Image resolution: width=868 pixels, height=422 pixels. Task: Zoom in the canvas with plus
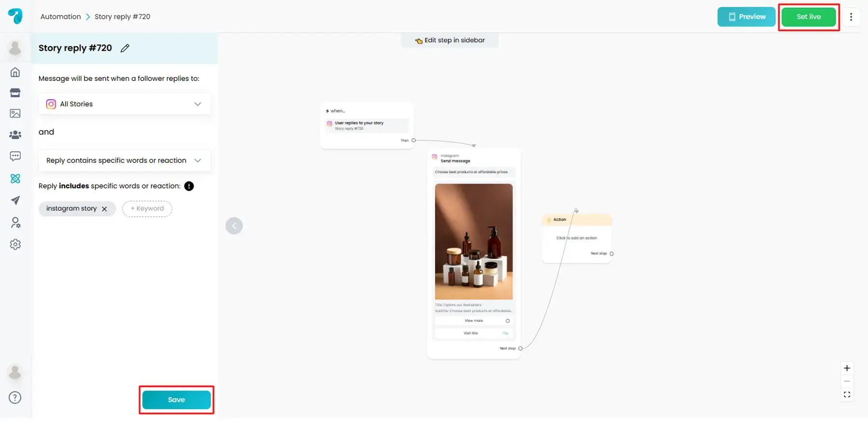pos(847,369)
